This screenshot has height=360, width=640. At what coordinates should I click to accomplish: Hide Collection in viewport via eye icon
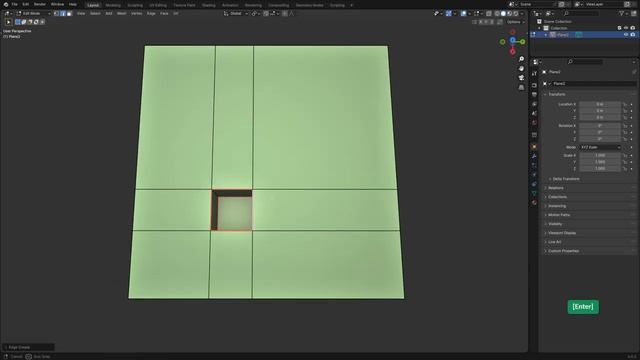pyautogui.click(x=626, y=28)
